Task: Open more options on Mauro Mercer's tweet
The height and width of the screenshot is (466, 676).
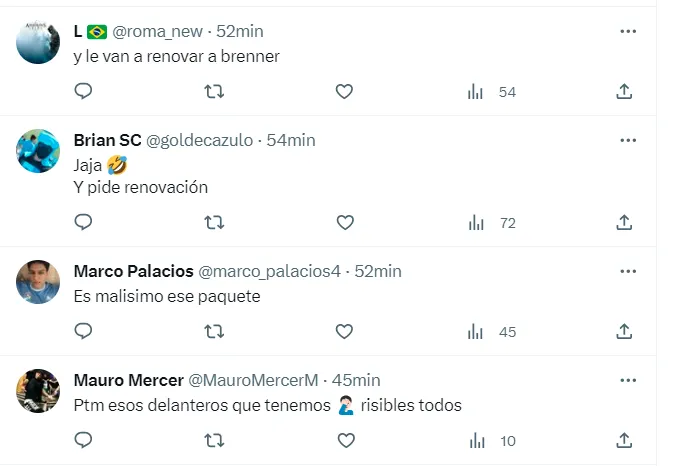Action: [628, 380]
